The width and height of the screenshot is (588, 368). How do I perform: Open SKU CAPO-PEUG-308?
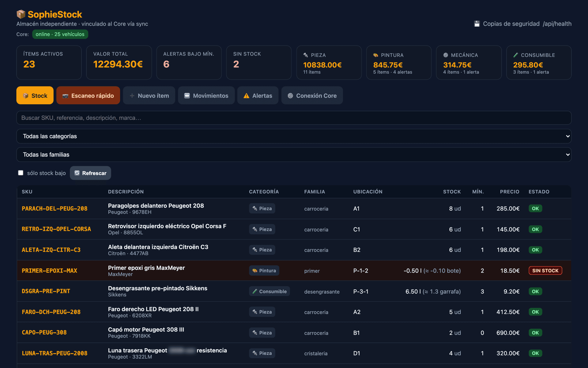(44, 333)
